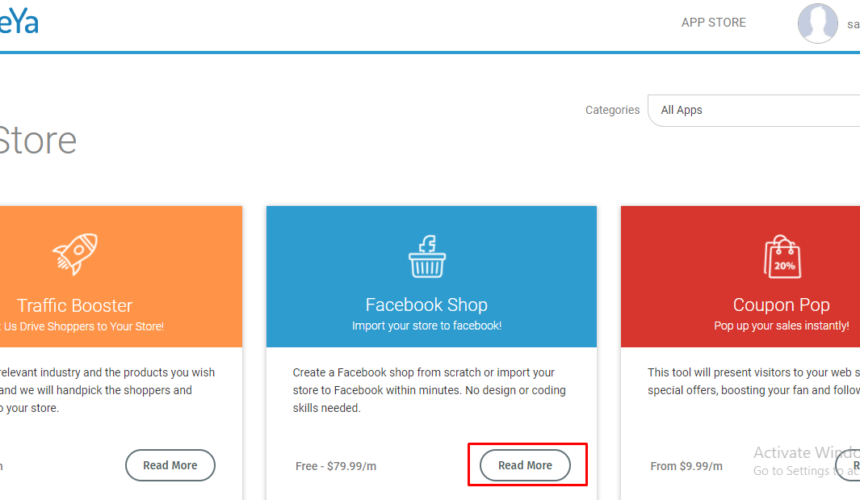Open the user profile avatar

point(817,23)
